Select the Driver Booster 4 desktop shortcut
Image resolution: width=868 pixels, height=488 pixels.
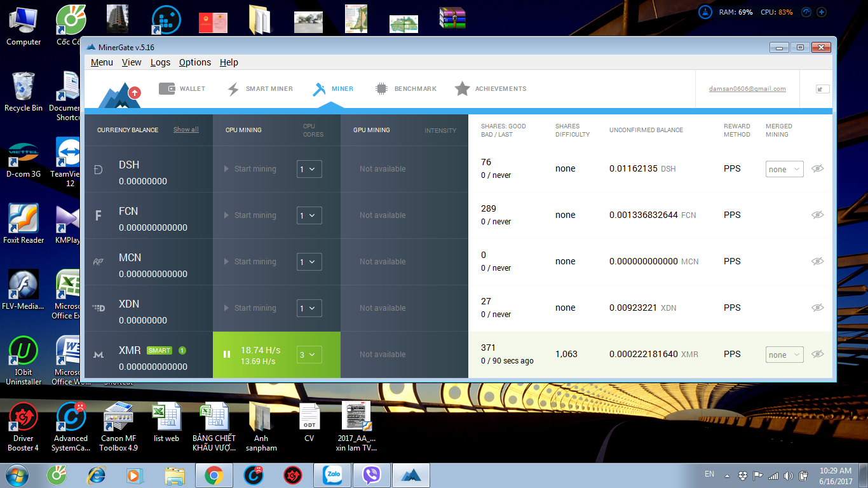click(x=24, y=427)
